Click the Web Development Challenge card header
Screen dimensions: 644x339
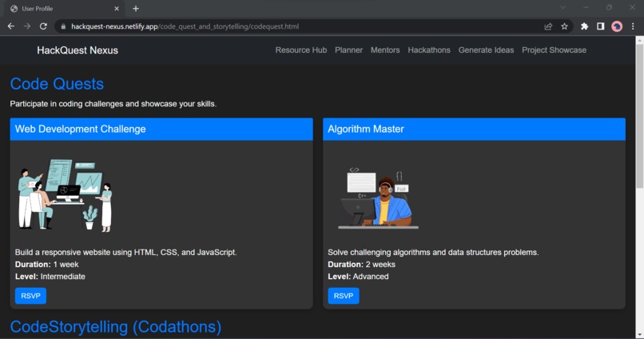click(161, 129)
